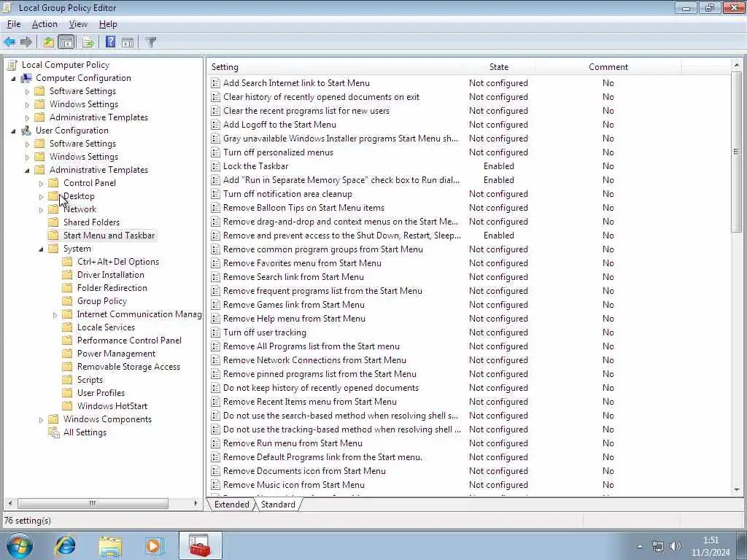Click the All Settings icon in tree
Screen dimensions: 747x560
(x=54, y=432)
